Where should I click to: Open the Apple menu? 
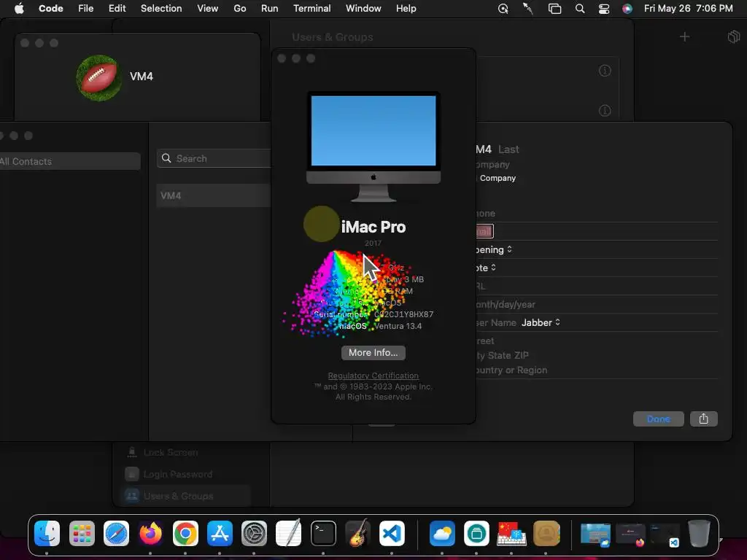pos(19,9)
